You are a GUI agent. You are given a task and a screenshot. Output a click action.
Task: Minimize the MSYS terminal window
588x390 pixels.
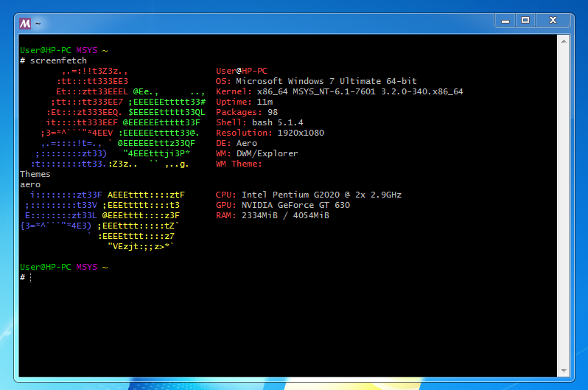(505, 20)
